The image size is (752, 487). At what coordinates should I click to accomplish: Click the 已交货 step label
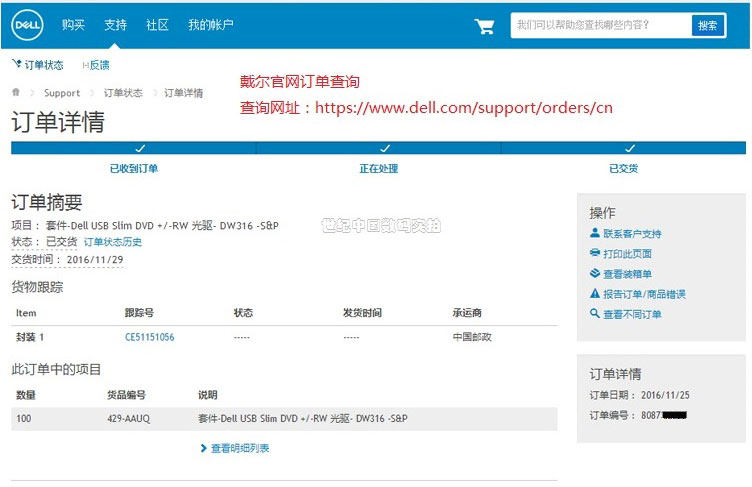pyautogui.click(x=623, y=168)
